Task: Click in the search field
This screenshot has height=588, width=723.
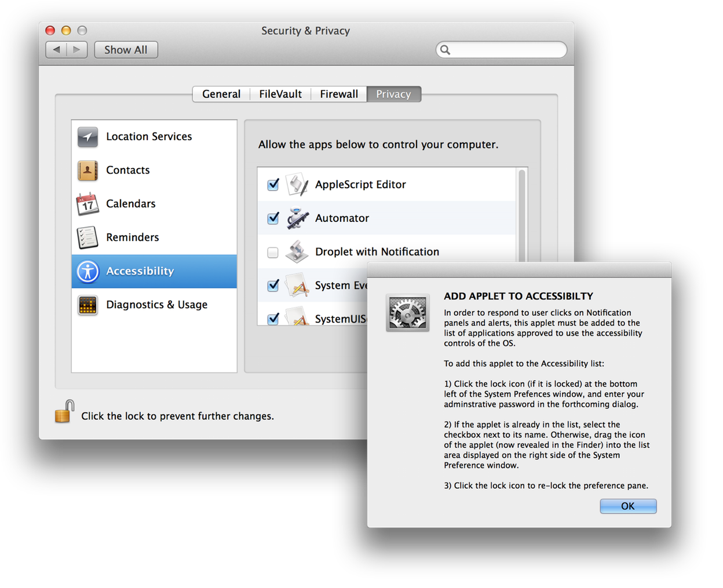Action: (501, 50)
